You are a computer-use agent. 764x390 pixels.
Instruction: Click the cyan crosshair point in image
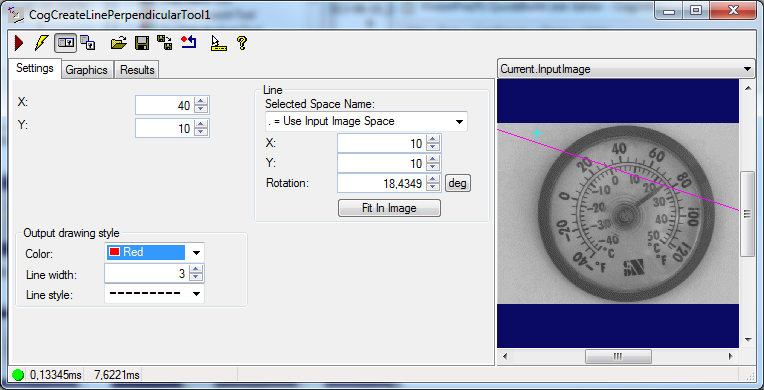(537, 134)
